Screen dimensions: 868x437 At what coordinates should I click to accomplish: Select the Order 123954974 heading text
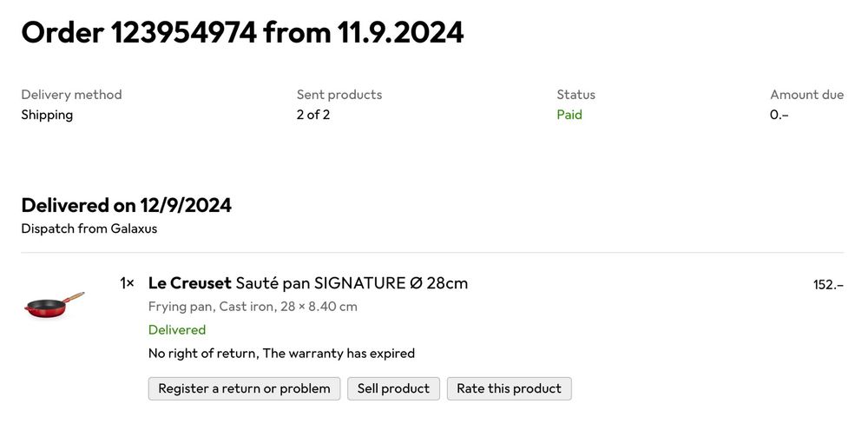click(x=242, y=32)
